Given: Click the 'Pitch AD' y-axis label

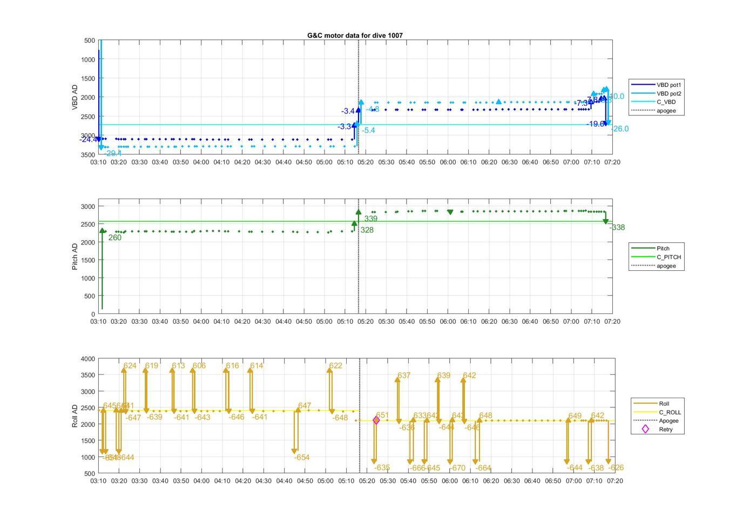Looking at the screenshot, I should [75, 256].
